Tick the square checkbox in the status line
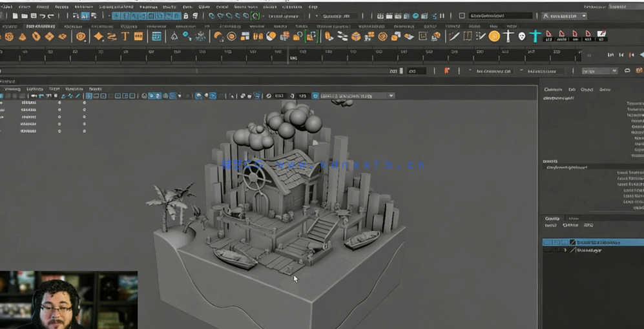The image size is (644, 329). pyautogui.click(x=461, y=15)
